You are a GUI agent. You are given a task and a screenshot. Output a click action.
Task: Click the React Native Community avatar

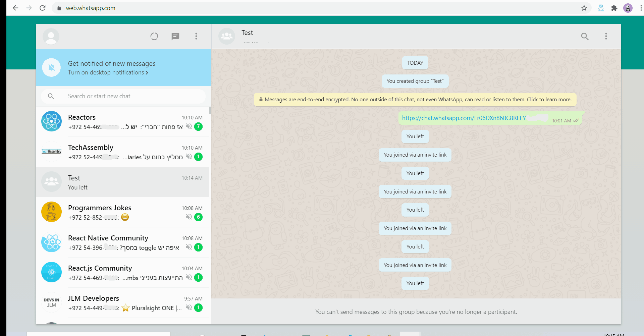(51, 242)
